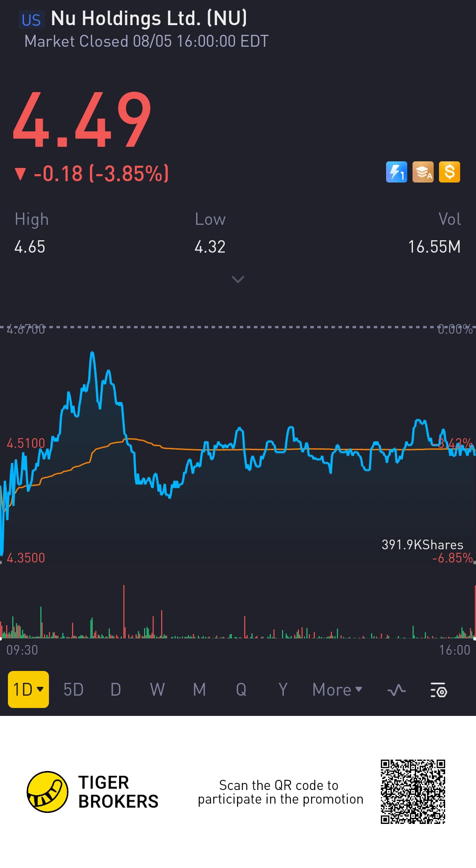
Task: Tap the 4.5100 price axis label
Action: (26, 443)
